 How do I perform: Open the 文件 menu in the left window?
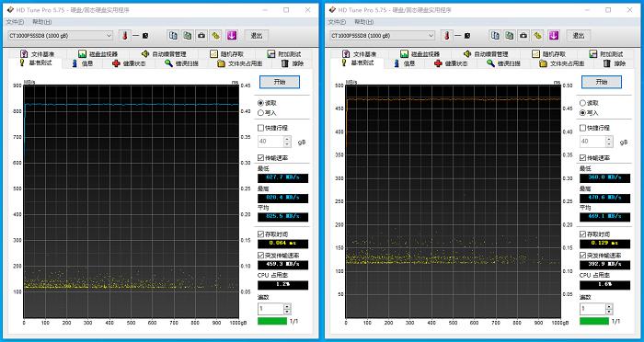(x=15, y=21)
